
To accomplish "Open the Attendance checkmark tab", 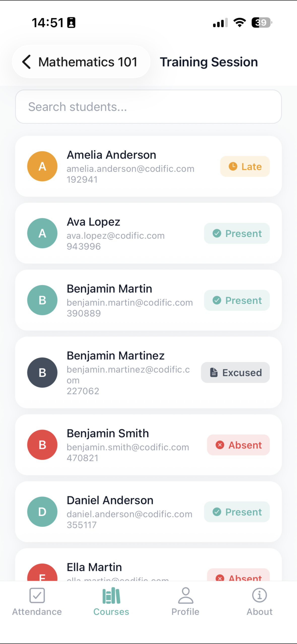I will pos(37,600).
